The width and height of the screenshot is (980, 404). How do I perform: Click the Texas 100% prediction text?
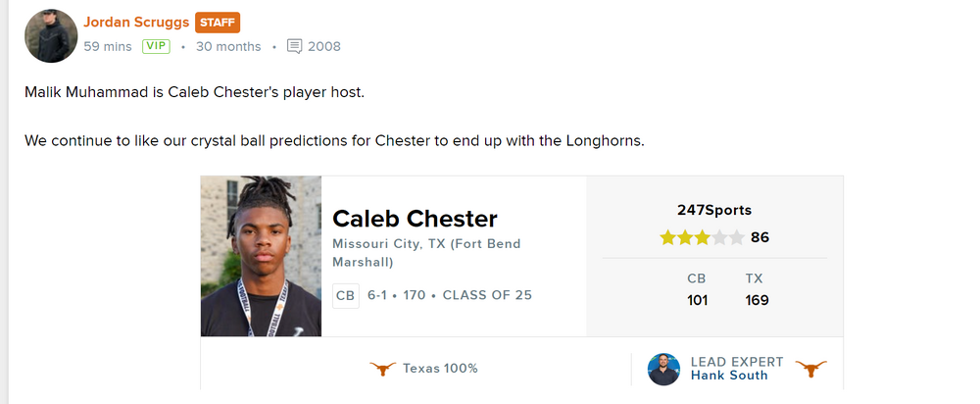coord(440,369)
